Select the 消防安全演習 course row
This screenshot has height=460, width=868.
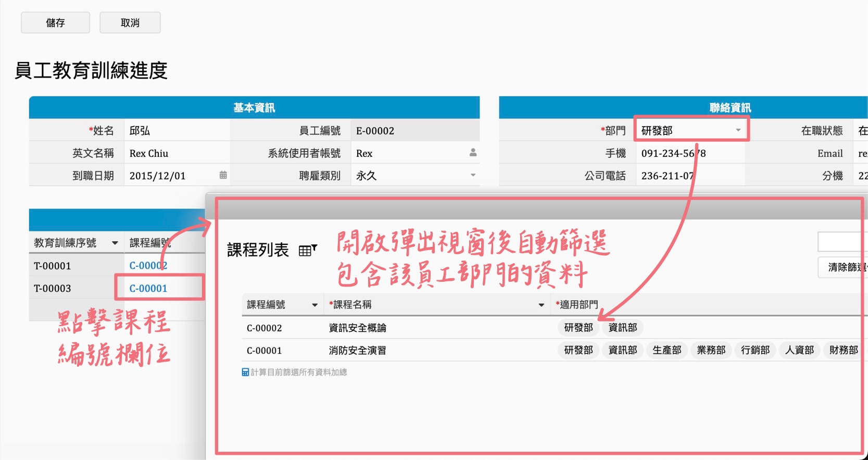pyautogui.click(x=357, y=351)
